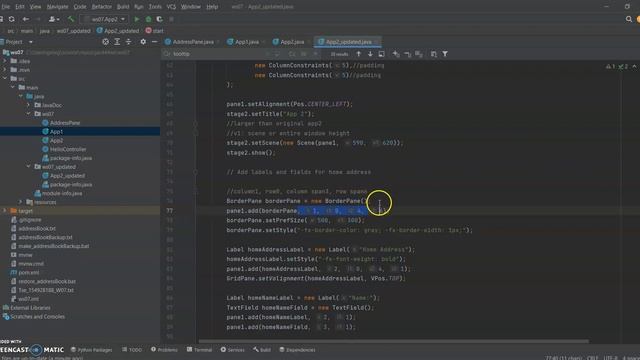This screenshot has width=640, height=360.
Task: Collapse the java folder in tree
Action: coord(20,96)
